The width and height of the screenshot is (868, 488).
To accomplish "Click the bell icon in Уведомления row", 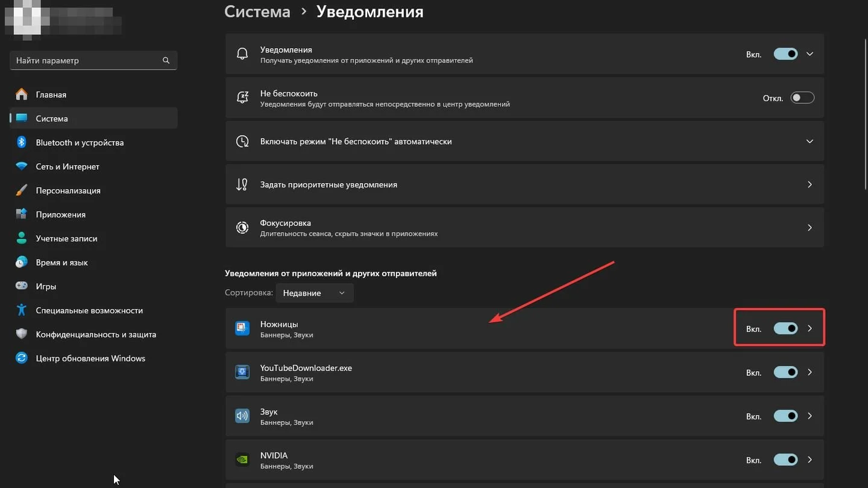I will coord(242,54).
